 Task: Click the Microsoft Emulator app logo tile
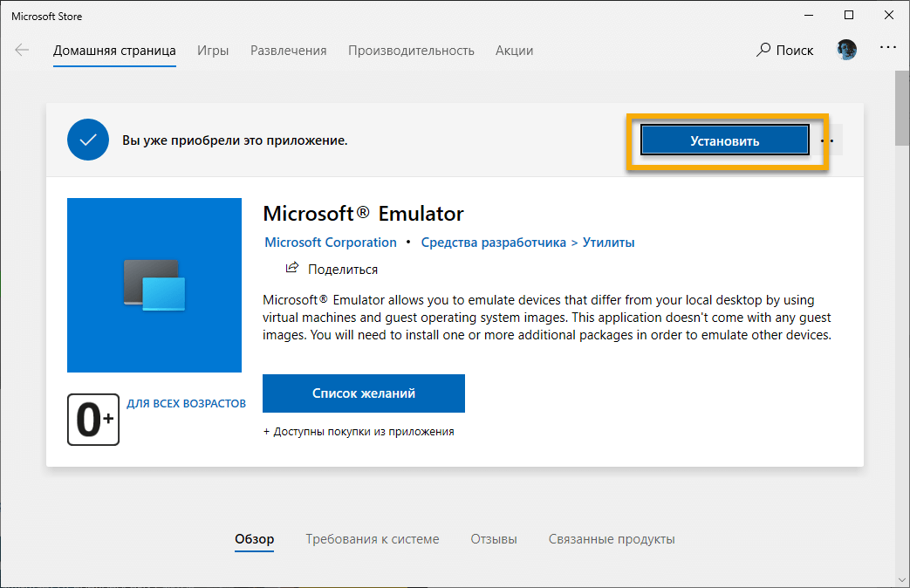154,284
